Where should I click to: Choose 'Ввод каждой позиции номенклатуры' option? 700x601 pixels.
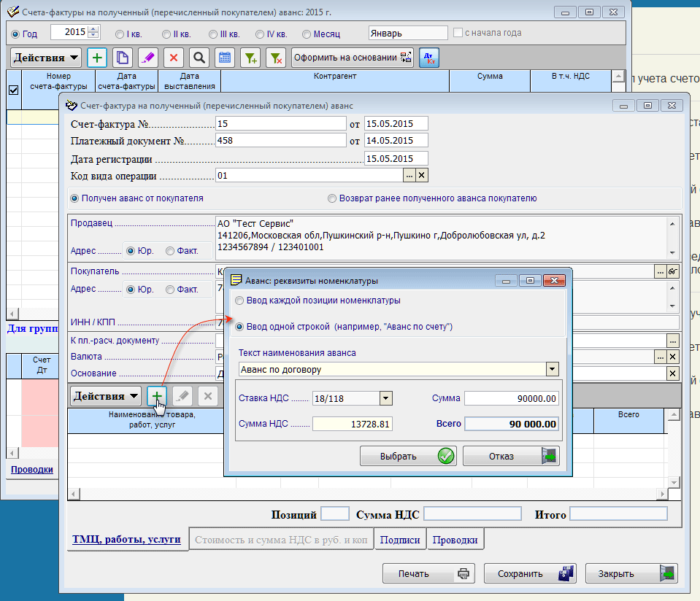[239, 300]
